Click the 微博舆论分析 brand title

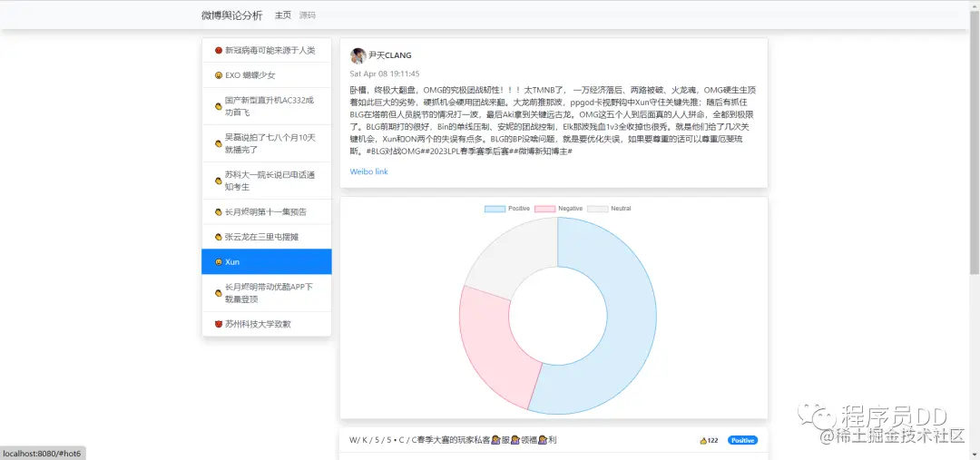232,15
